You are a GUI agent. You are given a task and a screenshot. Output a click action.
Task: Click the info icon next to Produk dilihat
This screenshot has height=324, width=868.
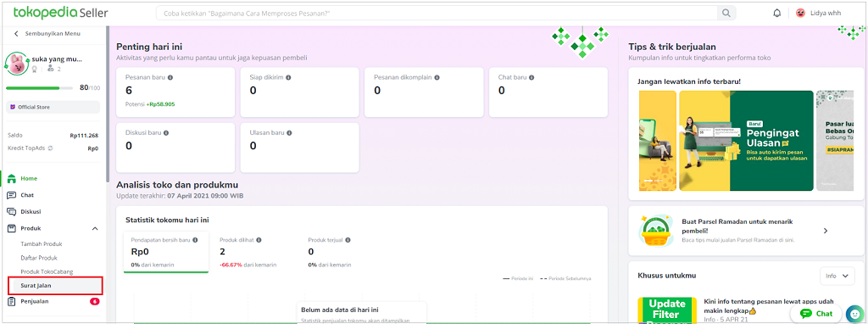[x=259, y=240]
